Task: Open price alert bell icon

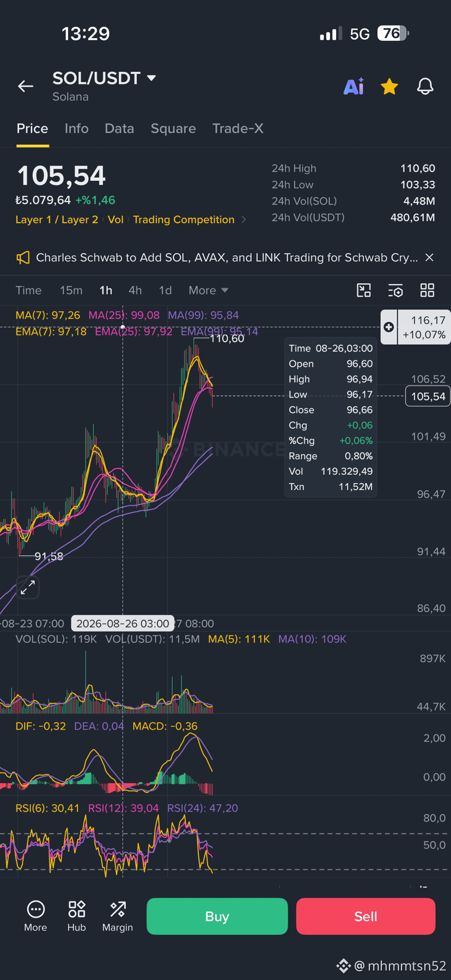Action: coord(425,86)
